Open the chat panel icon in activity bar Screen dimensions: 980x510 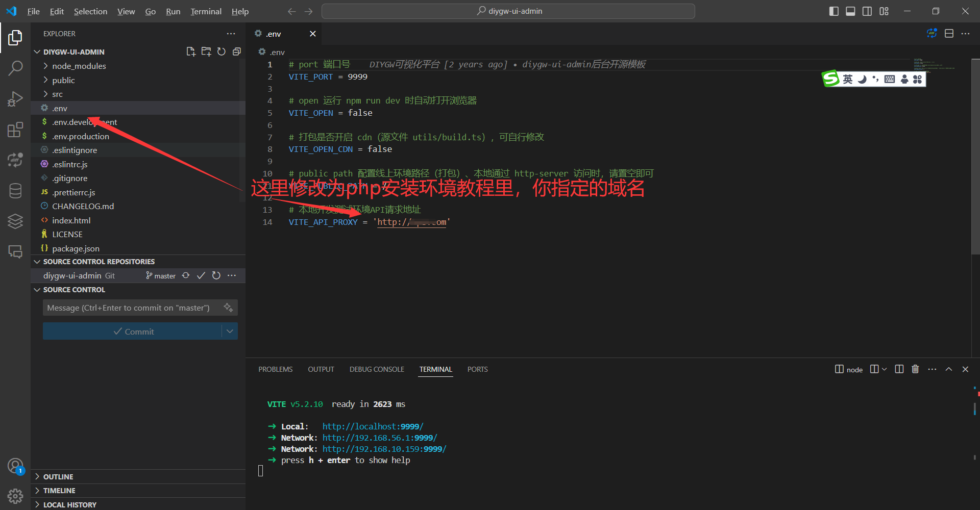pyautogui.click(x=15, y=251)
